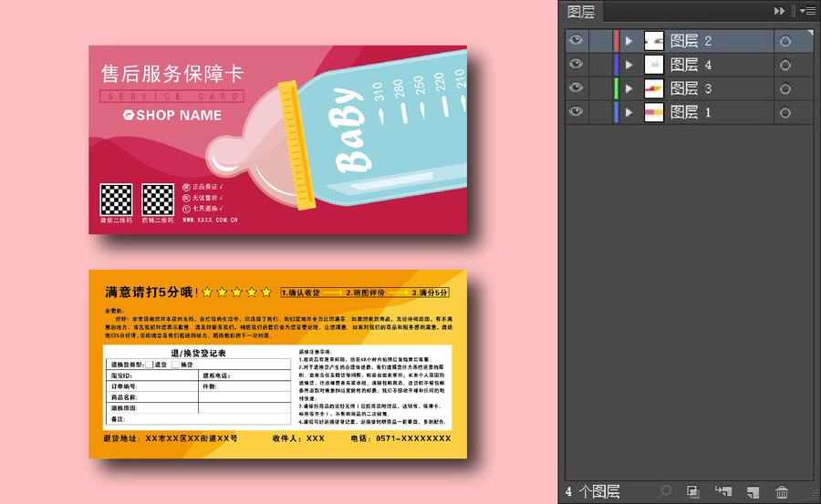Click target circle of 图层 1
This screenshot has height=504, width=821.
785,113
